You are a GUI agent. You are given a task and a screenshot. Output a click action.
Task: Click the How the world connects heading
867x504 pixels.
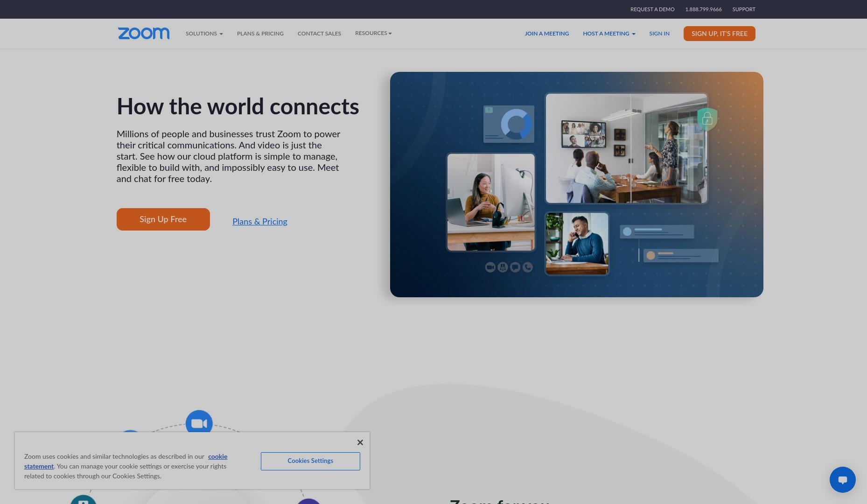click(x=238, y=106)
